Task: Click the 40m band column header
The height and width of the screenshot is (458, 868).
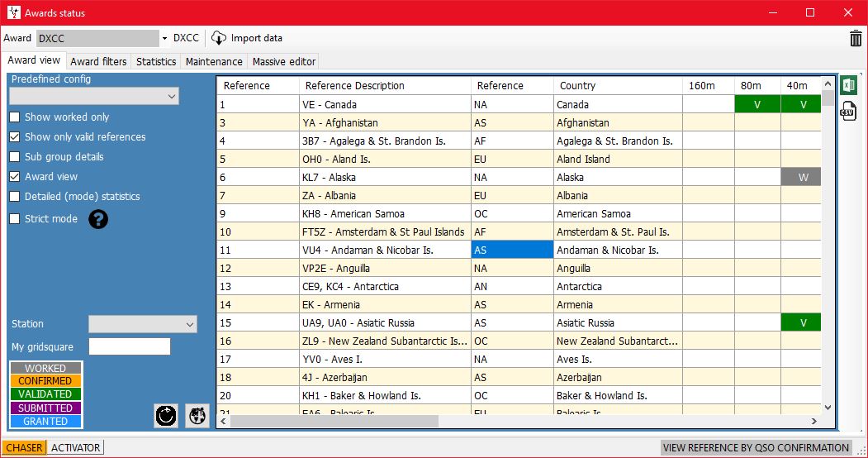Action: [801, 86]
